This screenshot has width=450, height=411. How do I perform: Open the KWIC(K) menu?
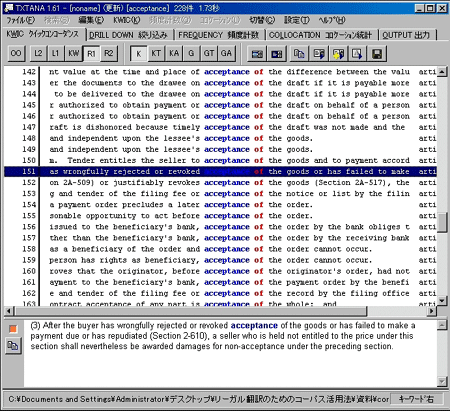pos(127,20)
